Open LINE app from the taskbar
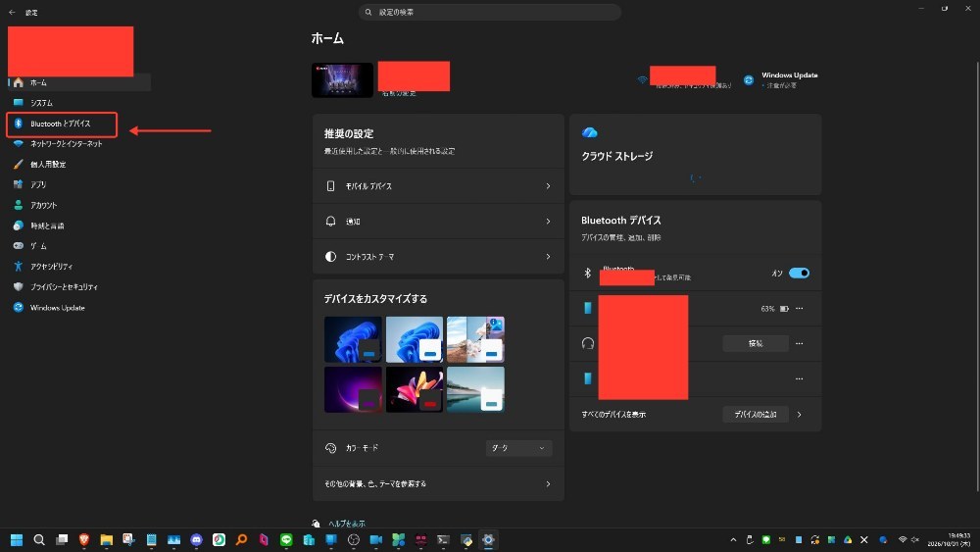The image size is (980, 552). pos(286,540)
